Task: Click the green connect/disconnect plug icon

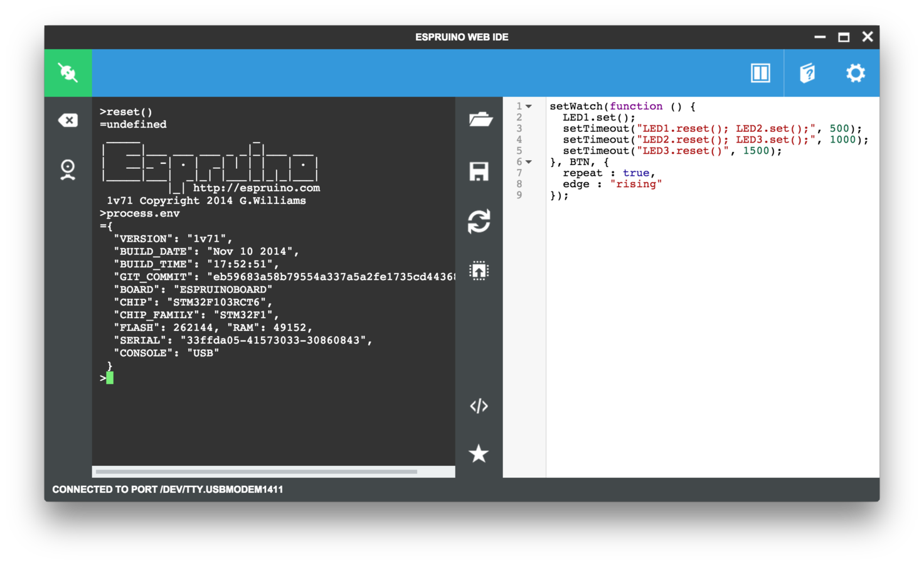Action: (68, 73)
